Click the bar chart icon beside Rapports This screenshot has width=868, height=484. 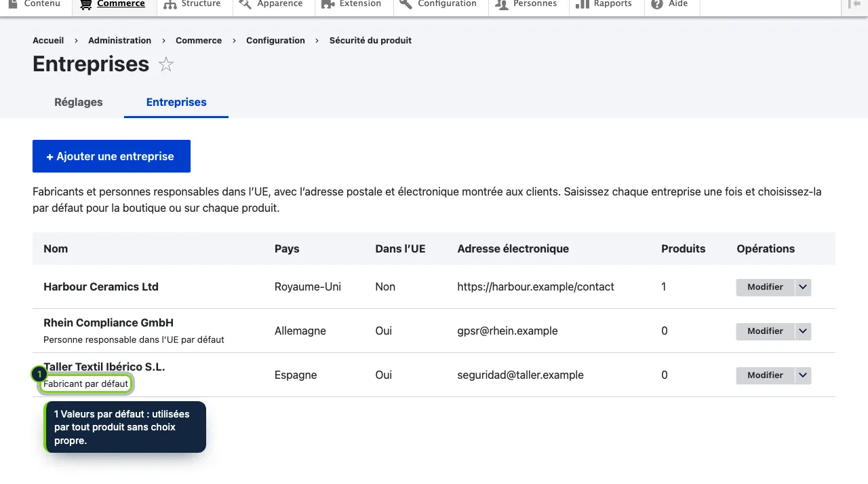pyautogui.click(x=582, y=4)
